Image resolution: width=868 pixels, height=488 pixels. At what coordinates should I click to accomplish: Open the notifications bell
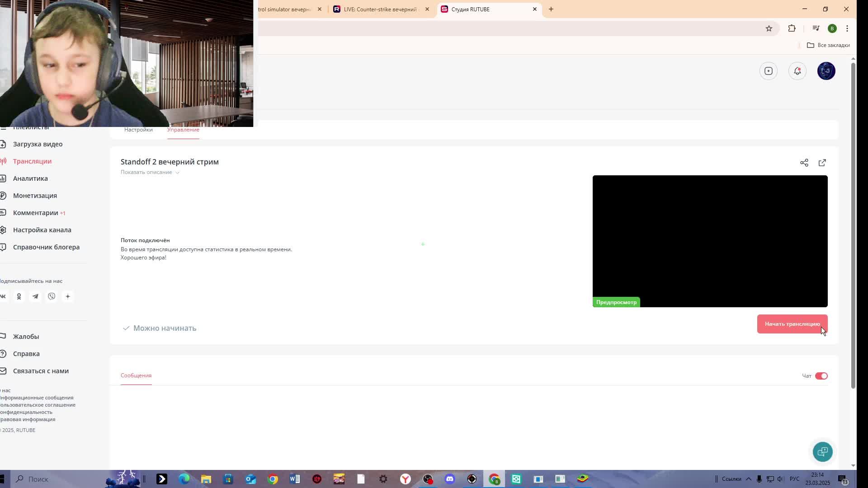pos(797,71)
